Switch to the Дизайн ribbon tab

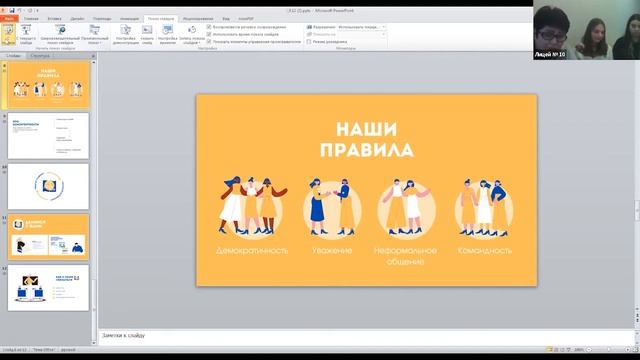click(77, 19)
